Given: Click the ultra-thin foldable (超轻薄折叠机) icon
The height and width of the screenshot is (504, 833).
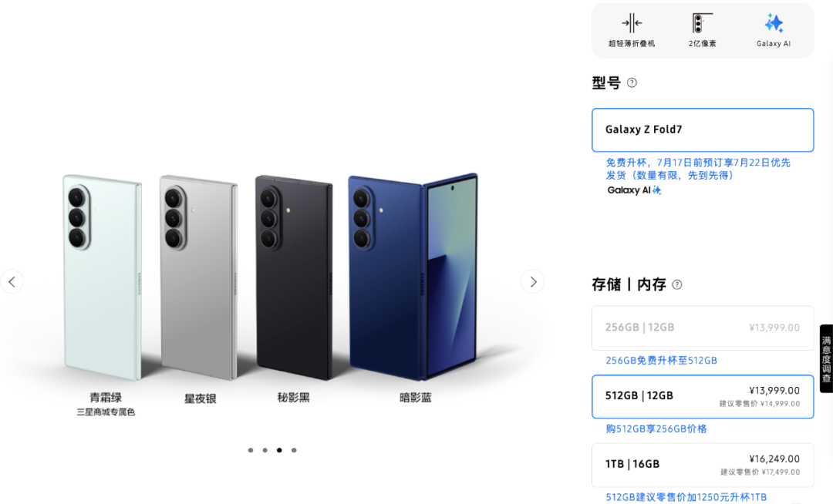Looking at the screenshot, I should click(x=632, y=23).
